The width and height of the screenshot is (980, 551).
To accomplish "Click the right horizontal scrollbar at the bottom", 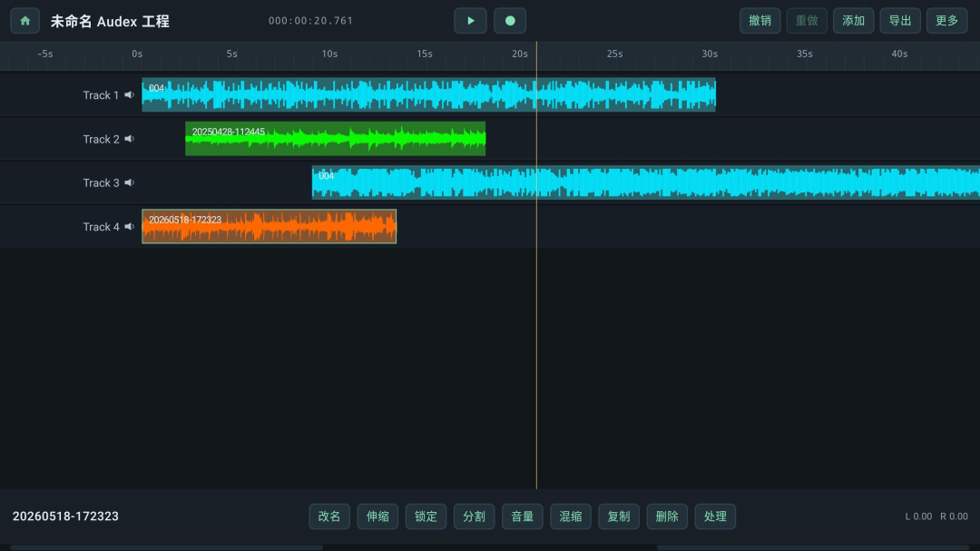I will 813,548.
